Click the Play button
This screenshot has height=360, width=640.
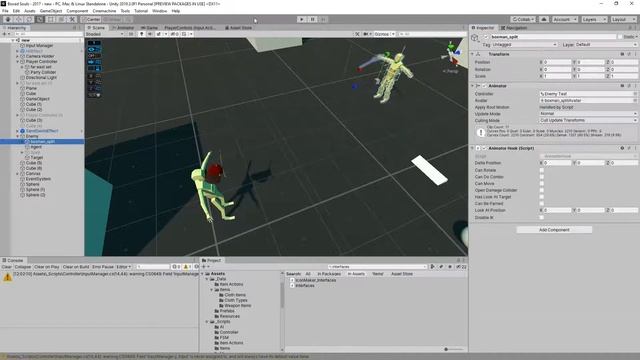tap(302, 19)
